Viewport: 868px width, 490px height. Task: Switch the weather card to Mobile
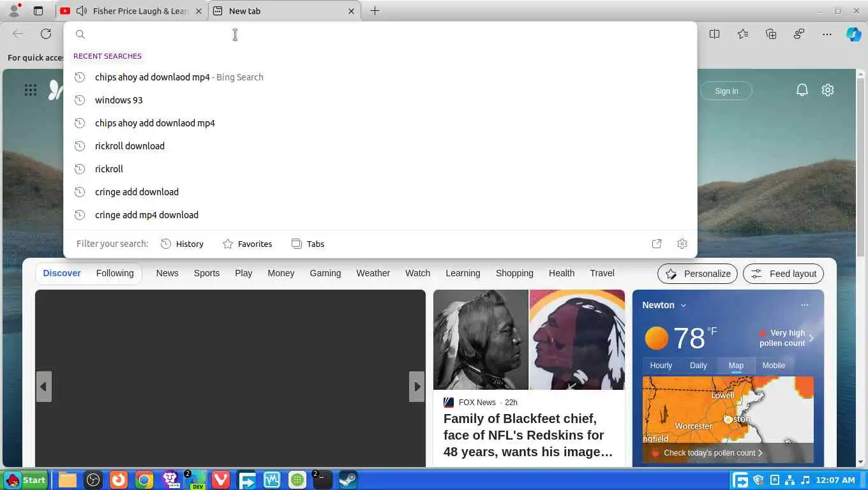(774, 366)
